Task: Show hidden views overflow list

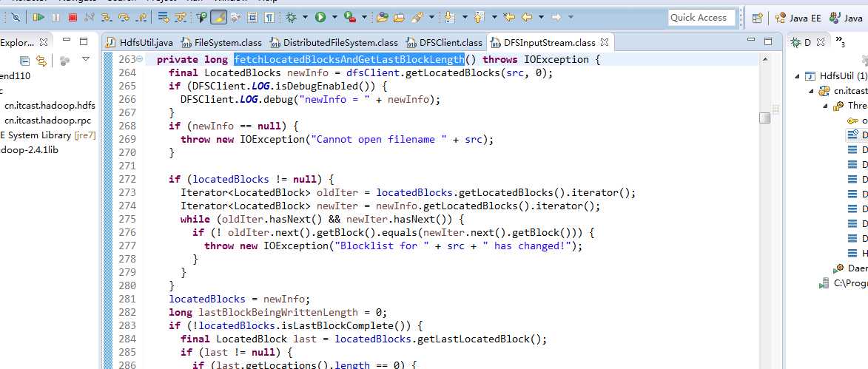Action: (840, 41)
